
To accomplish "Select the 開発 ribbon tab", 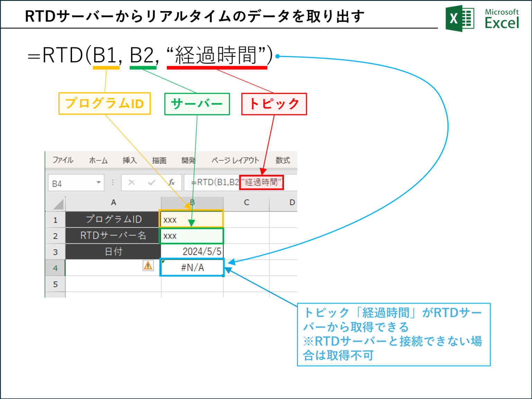I will click(x=189, y=160).
